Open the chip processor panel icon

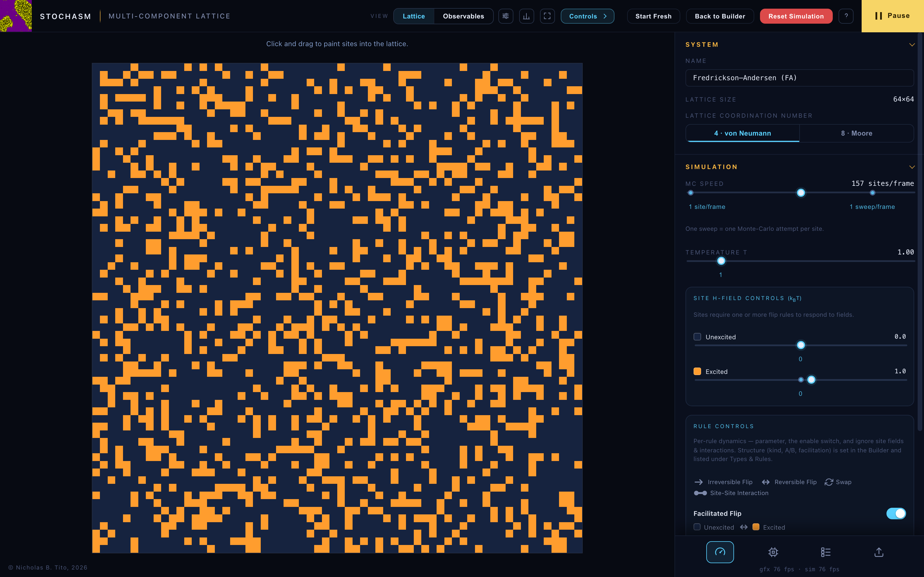(x=773, y=552)
